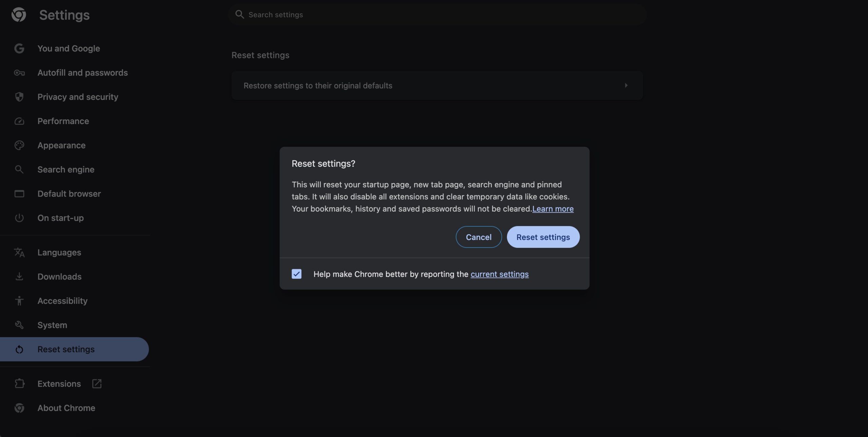868x437 pixels.
Task: Click the Extensions external-link icon
Action: click(x=97, y=384)
